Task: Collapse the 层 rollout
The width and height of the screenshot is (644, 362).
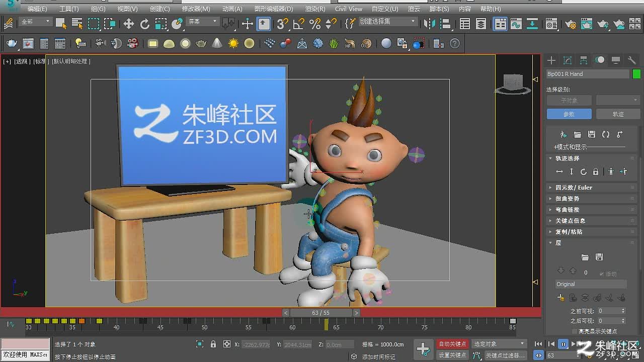Action: pyautogui.click(x=592, y=242)
